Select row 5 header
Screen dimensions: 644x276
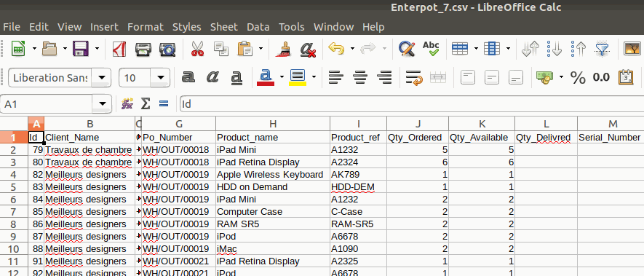click(14, 186)
